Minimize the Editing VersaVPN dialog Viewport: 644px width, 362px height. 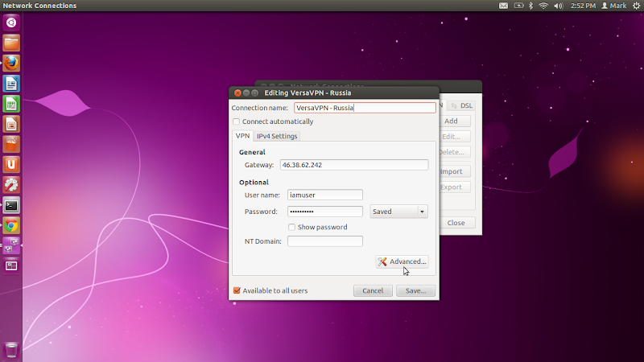point(246,93)
